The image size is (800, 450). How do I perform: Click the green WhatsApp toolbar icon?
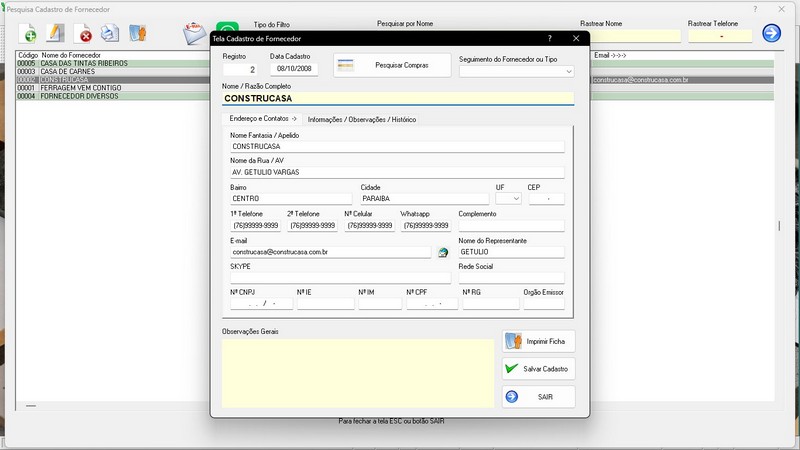227,27
